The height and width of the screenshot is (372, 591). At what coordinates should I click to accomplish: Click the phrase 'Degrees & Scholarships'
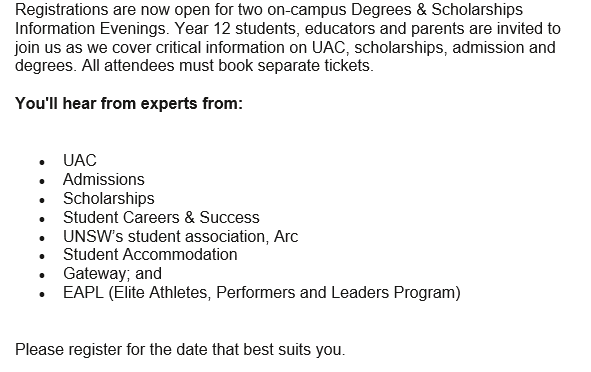pyautogui.click(x=437, y=9)
